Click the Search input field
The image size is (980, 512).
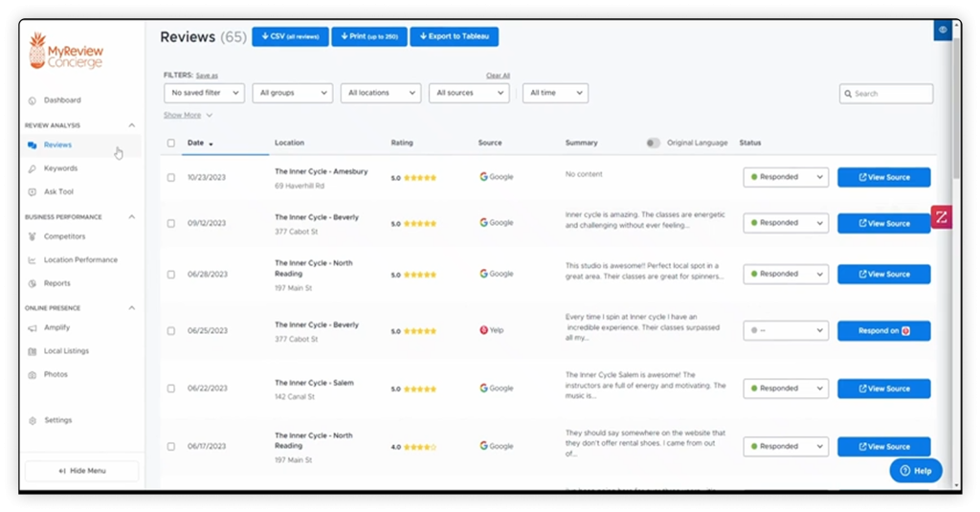pyautogui.click(x=886, y=94)
